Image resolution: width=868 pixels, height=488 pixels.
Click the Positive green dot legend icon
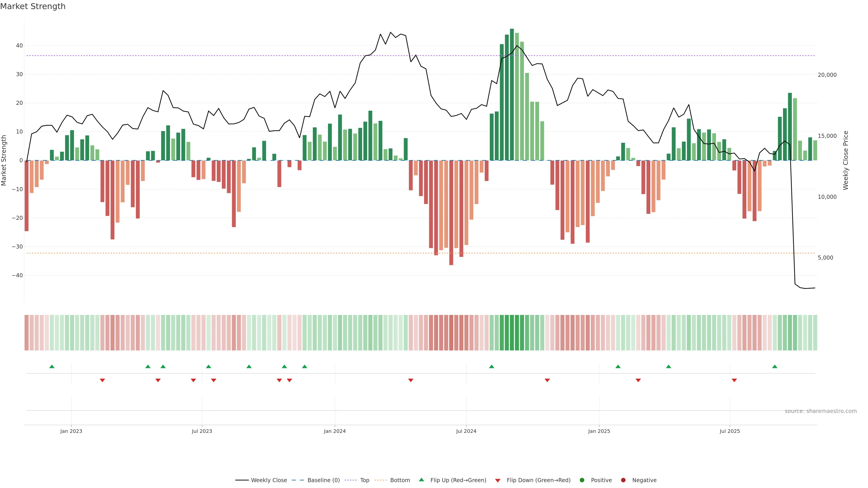(x=582, y=480)
